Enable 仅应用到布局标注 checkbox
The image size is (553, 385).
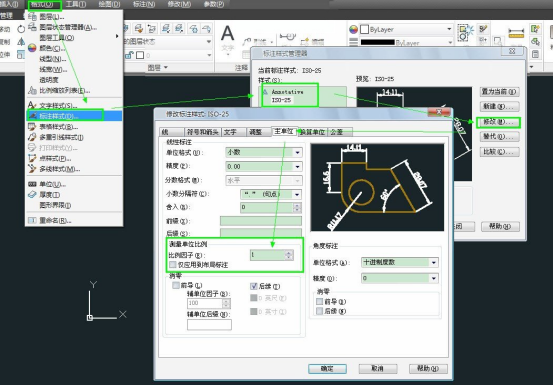click(172, 264)
